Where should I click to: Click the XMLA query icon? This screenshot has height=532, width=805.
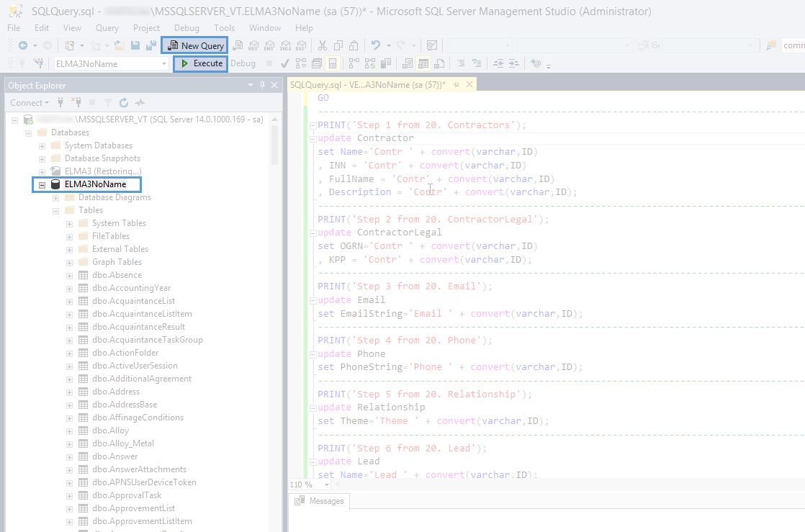[x=285, y=45]
